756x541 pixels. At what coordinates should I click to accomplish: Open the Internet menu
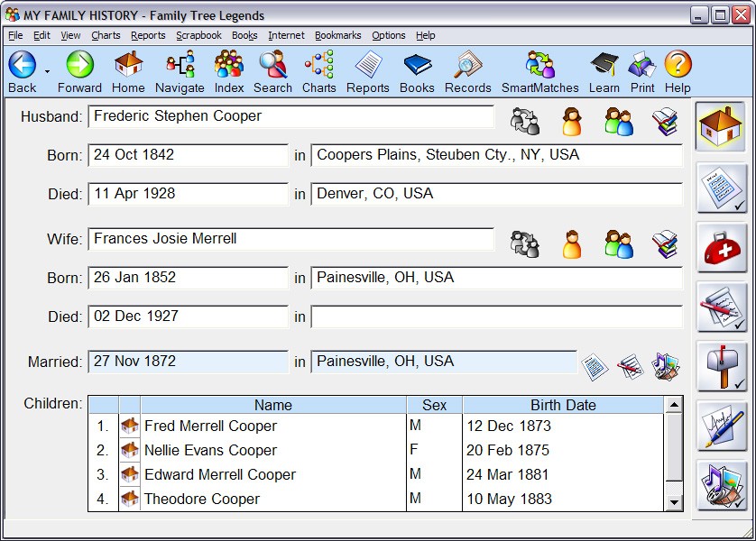click(x=286, y=35)
